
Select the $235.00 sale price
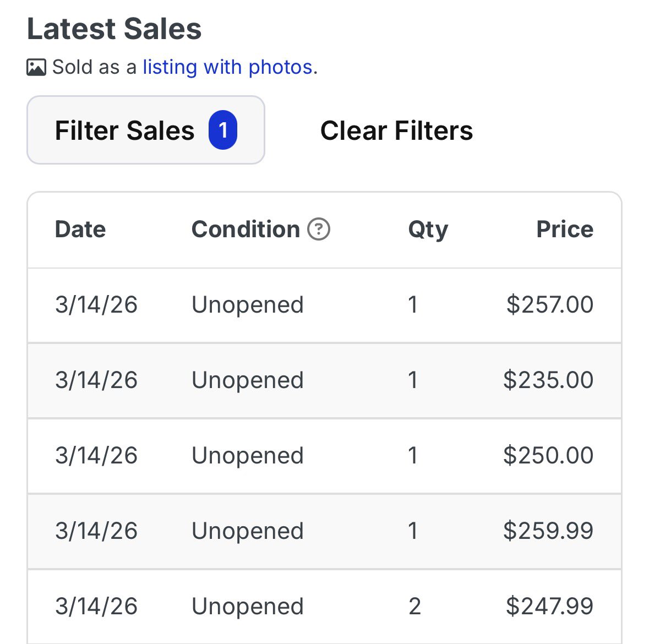(548, 380)
